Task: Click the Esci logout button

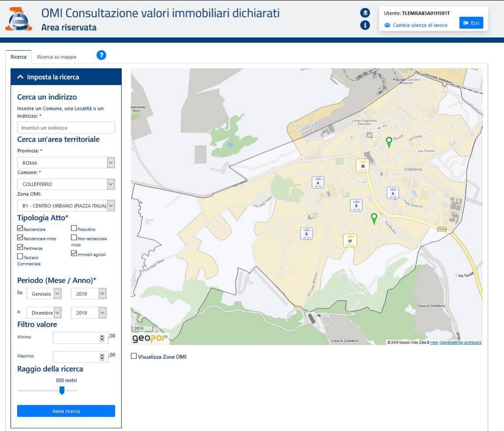Action: tap(471, 23)
